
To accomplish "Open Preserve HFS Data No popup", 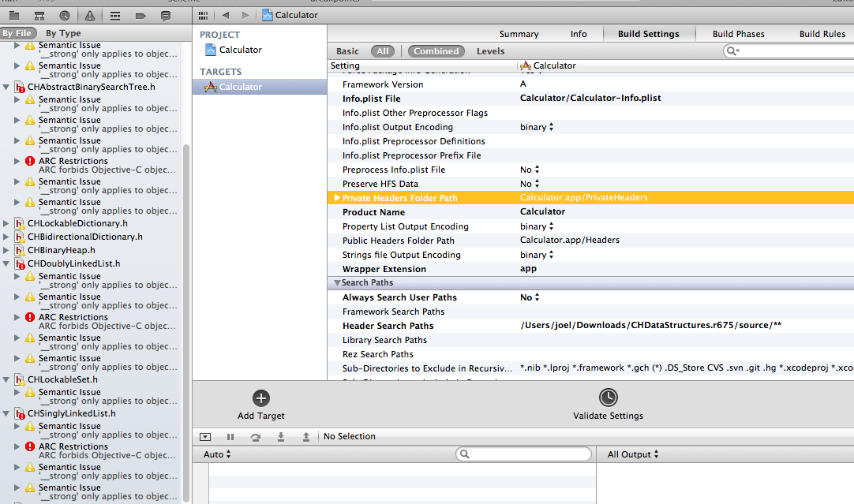I will tap(530, 184).
